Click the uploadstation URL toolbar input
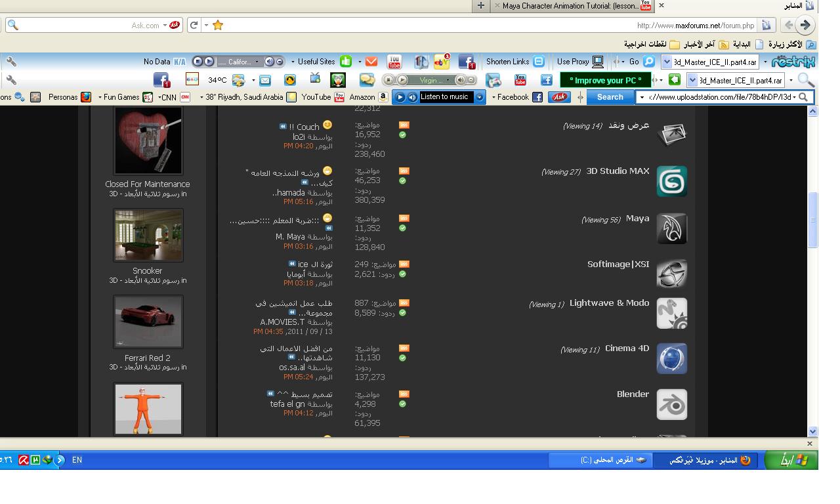 pos(725,97)
